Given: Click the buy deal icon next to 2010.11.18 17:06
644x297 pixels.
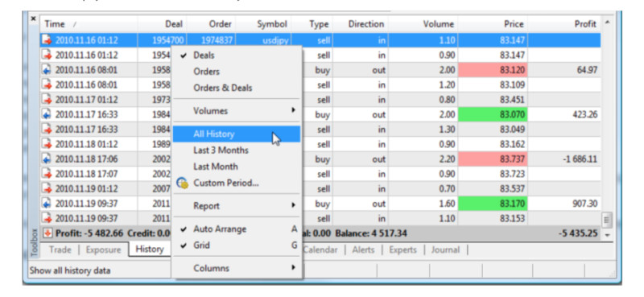Looking at the screenshot, I should (47, 159).
